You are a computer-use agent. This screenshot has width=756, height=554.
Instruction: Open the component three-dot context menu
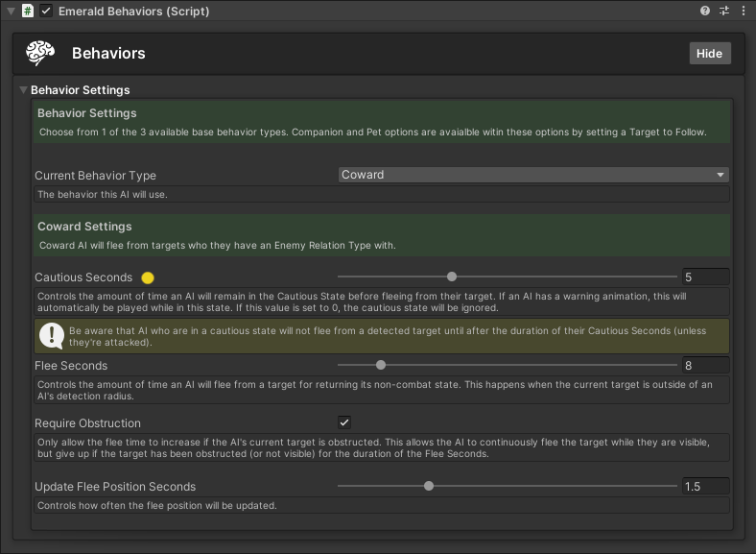742,12
